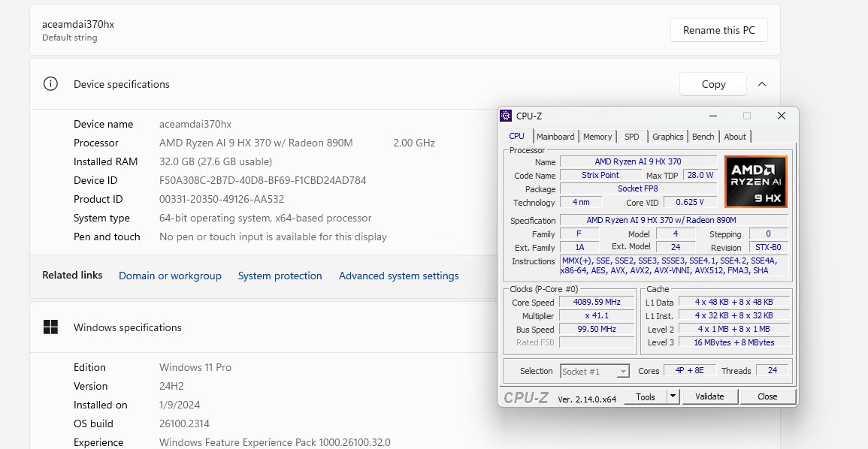Image resolution: width=868 pixels, height=449 pixels.
Task: Expand the Tools dropdown arrow in CPU-Z
Action: click(673, 396)
